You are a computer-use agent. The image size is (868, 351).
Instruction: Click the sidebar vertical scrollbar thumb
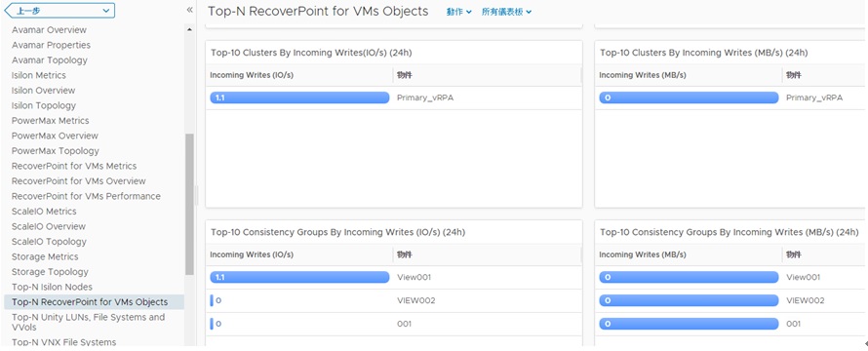(190, 204)
